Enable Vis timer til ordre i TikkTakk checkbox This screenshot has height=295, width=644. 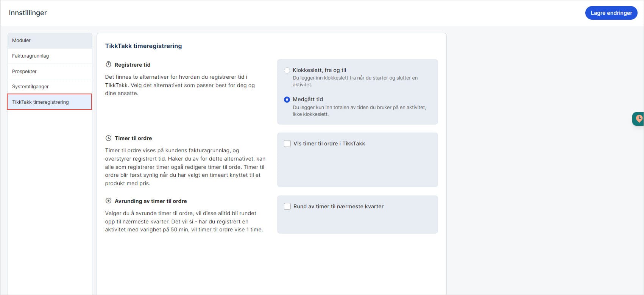[x=287, y=144]
